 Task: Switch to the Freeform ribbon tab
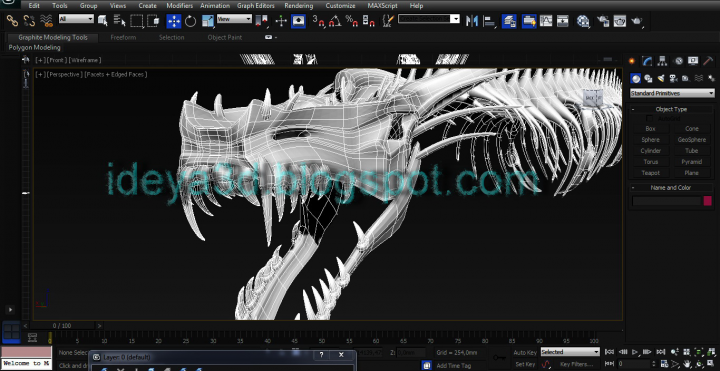[124, 38]
